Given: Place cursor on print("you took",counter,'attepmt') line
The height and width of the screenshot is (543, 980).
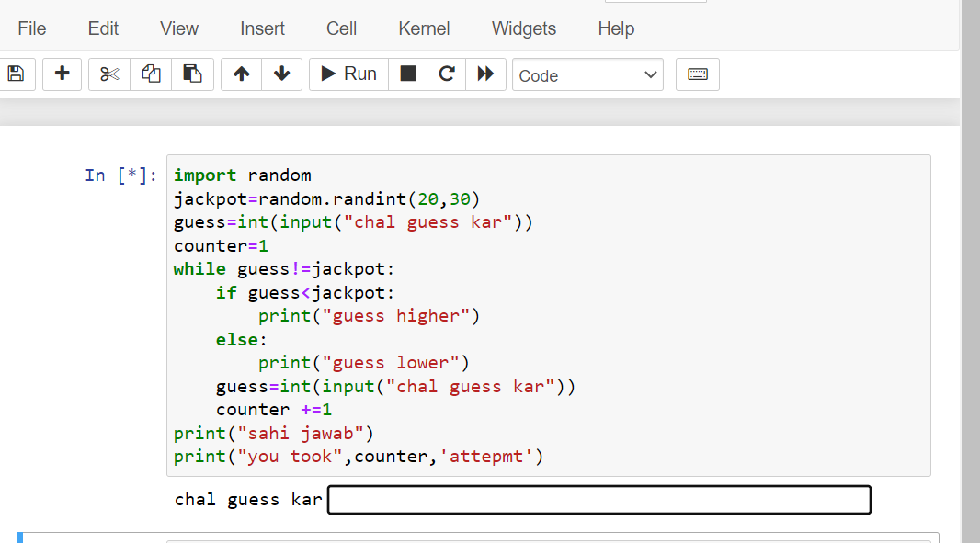Looking at the screenshot, I should [359, 457].
